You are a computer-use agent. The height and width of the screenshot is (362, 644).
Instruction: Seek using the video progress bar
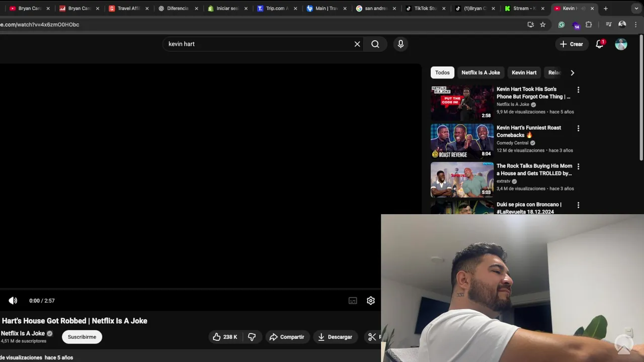click(x=190, y=289)
